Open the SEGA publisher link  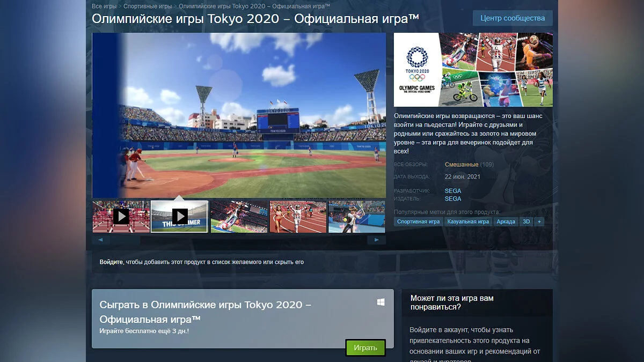point(453,198)
